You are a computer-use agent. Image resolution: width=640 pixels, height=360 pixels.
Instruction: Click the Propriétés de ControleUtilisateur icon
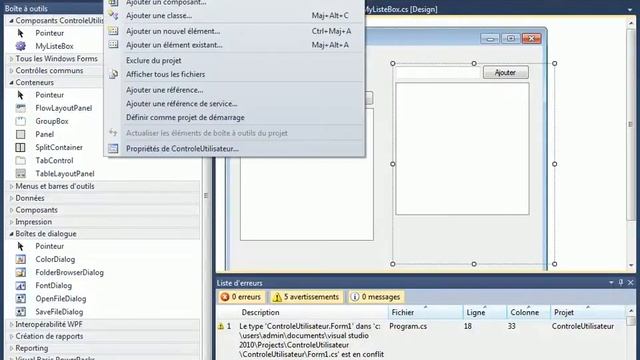coord(113,149)
